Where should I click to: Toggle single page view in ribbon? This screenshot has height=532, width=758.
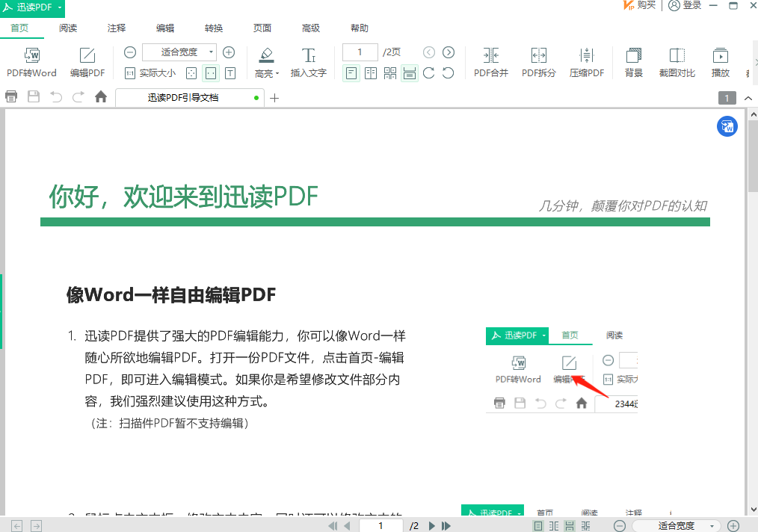coord(351,73)
